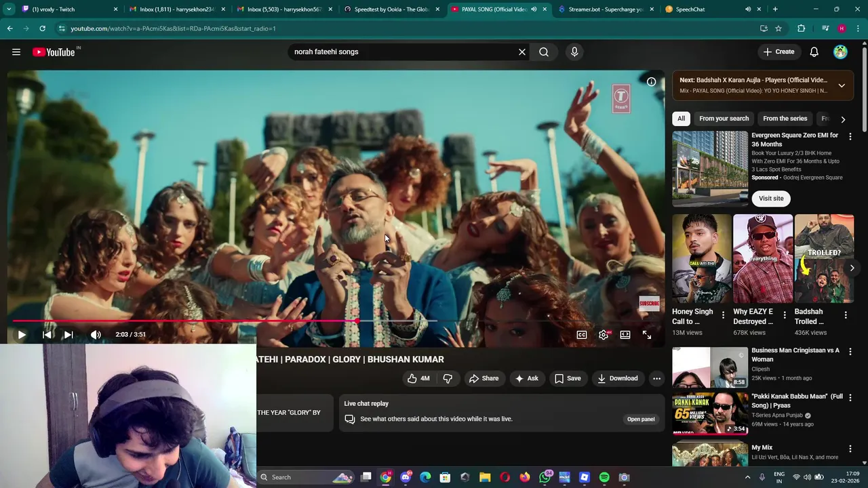Open options for Badshah Trolled short
This screenshot has width=868, height=488.
coord(846,315)
